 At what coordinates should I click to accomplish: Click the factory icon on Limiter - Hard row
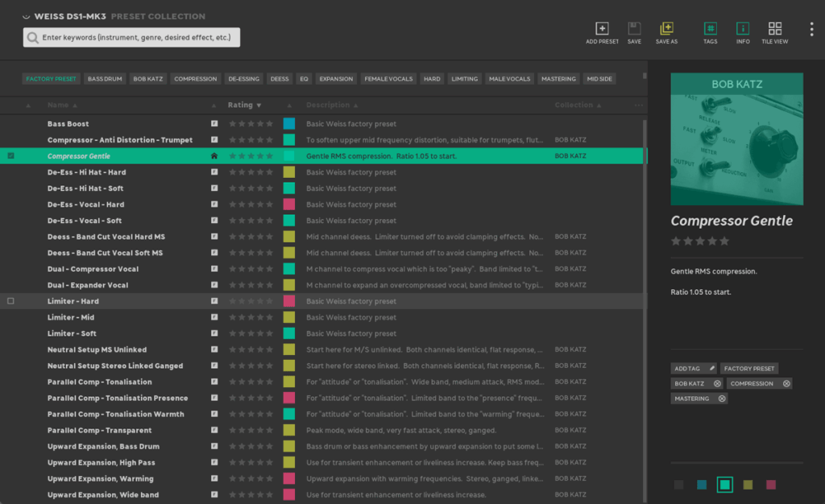coord(214,301)
